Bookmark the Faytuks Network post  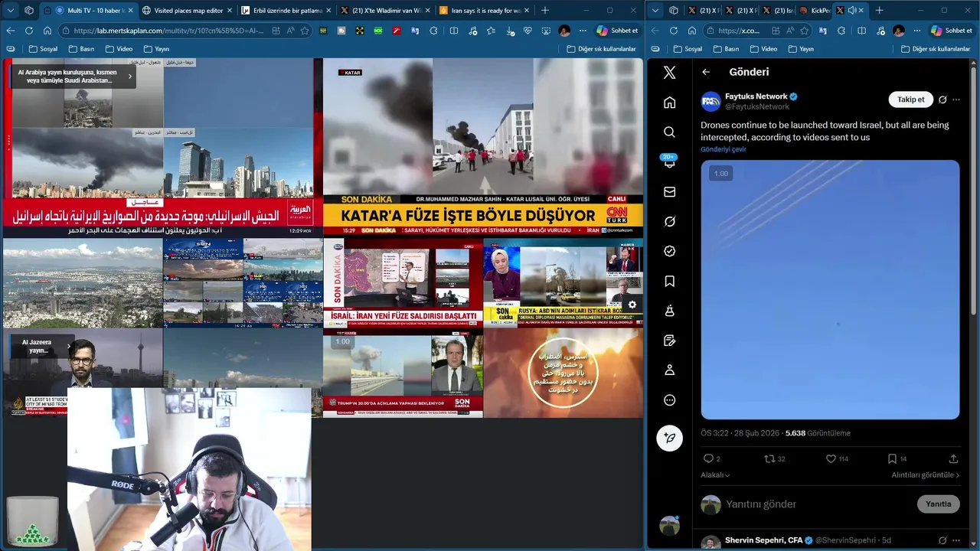click(x=892, y=458)
